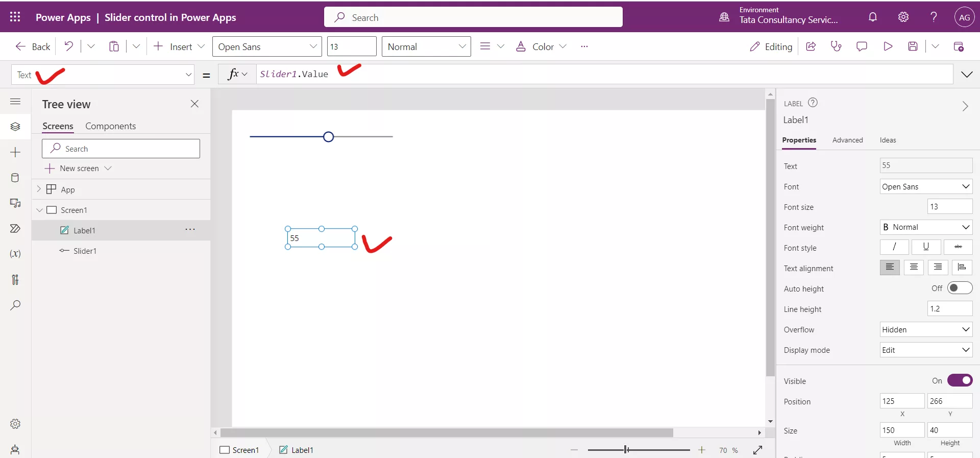This screenshot has height=458, width=980.
Task: Click the Share icon in the toolbar
Action: pyautogui.click(x=811, y=46)
